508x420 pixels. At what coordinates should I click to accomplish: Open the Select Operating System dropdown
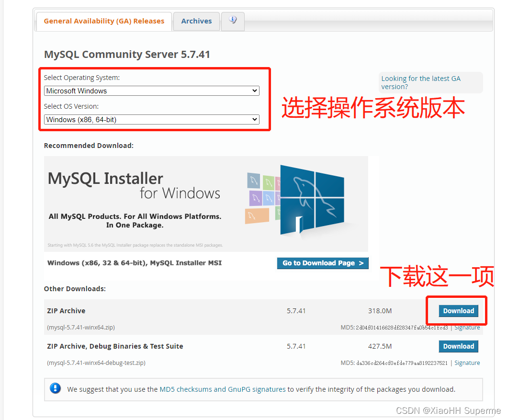pos(152,91)
